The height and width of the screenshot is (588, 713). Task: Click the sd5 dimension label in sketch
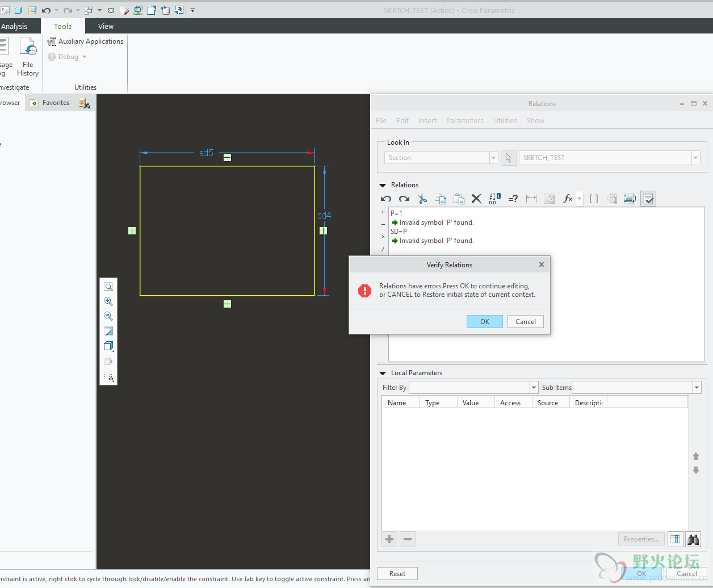tap(206, 153)
